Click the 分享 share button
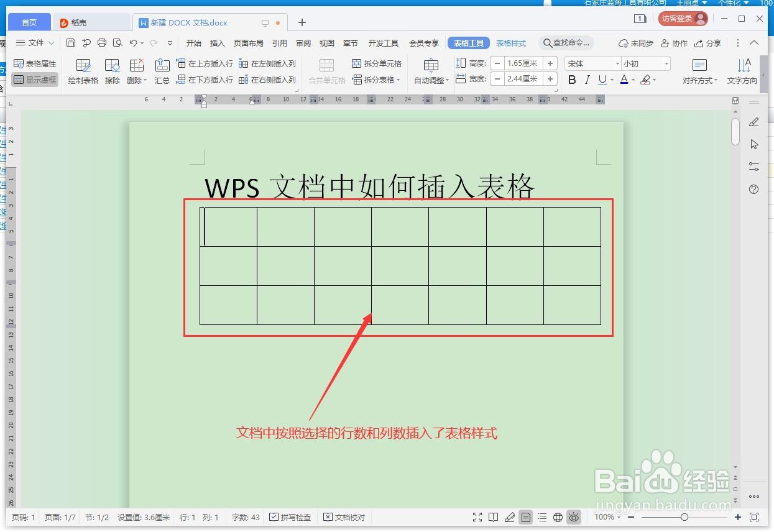 707,43
